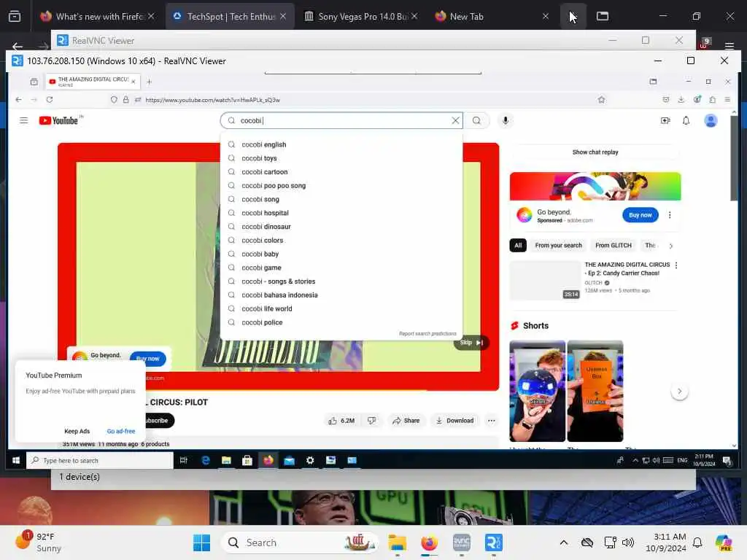747x560 pixels.
Task: Open remote notification center icon
Action: [x=727, y=461]
